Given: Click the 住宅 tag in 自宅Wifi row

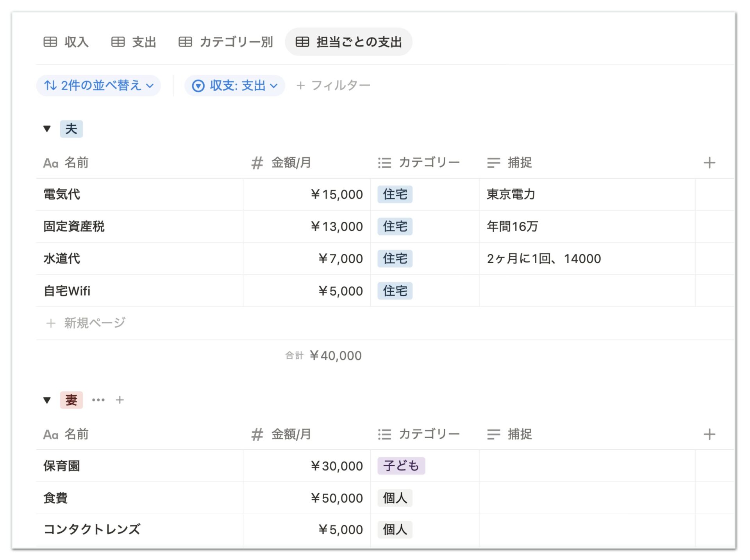Looking at the screenshot, I should [395, 291].
